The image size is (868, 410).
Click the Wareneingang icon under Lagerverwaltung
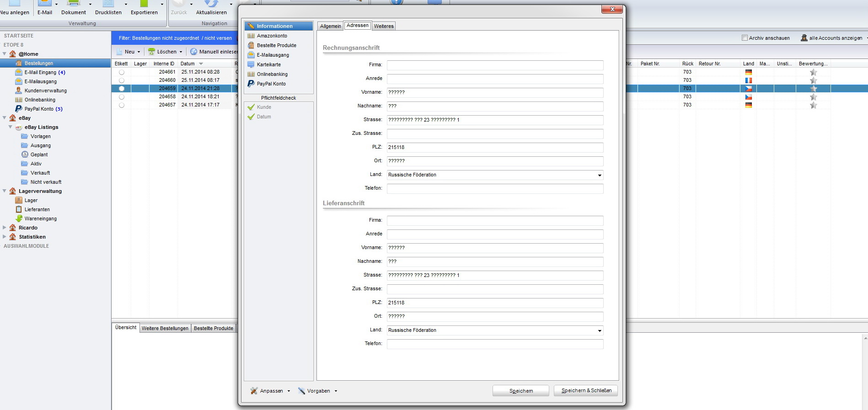pyautogui.click(x=19, y=218)
